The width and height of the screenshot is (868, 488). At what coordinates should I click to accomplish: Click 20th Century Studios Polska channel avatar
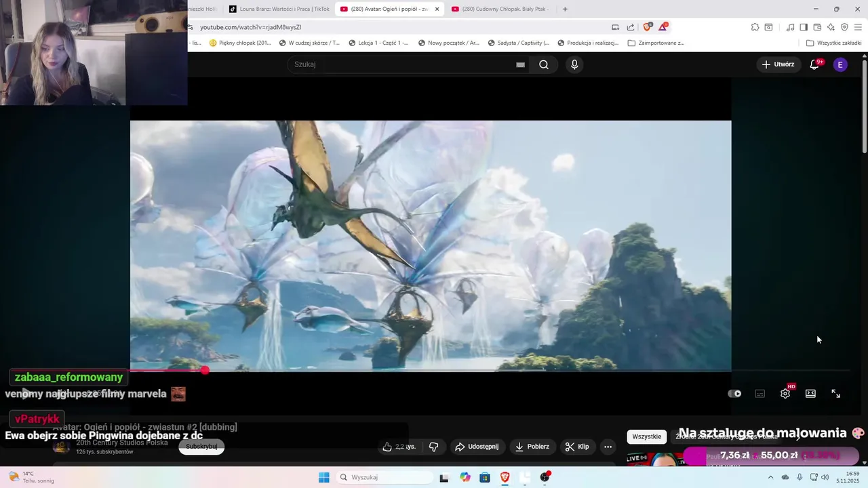click(61, 447)
